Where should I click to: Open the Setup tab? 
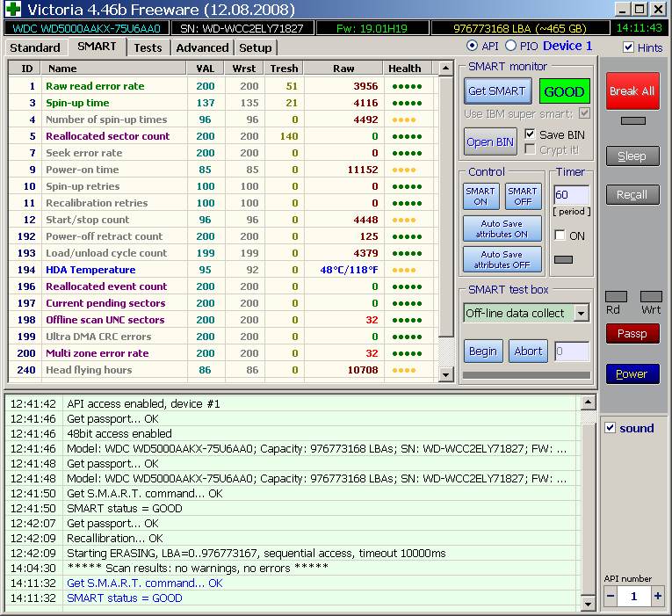tap(256, 47)
